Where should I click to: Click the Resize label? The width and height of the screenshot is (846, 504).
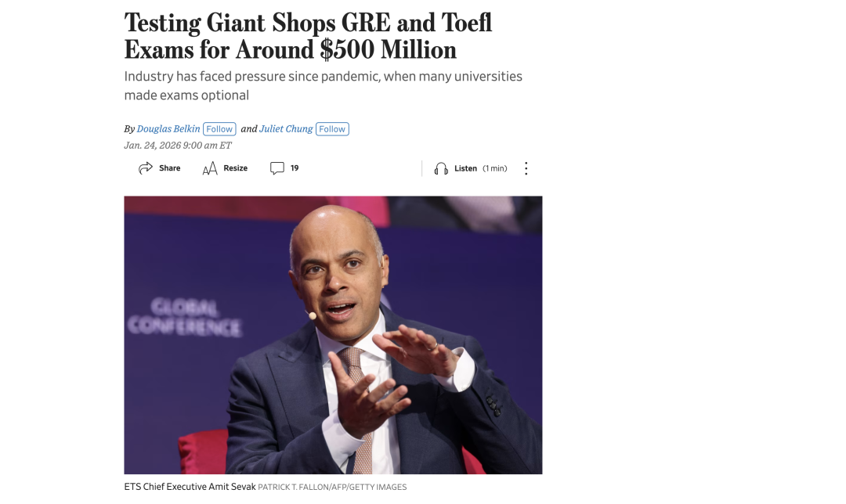coord(235,168)
